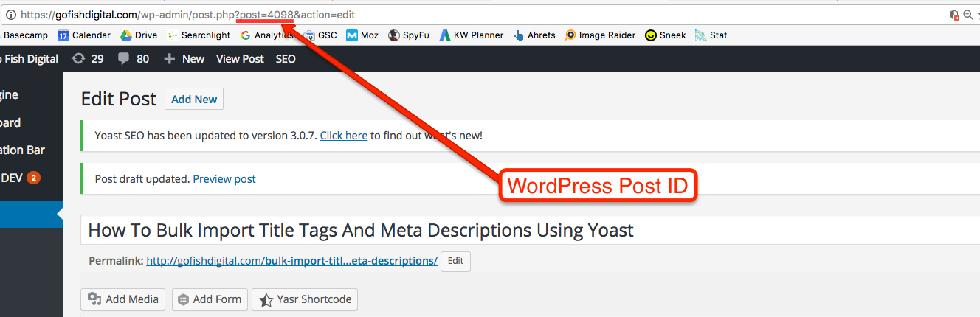Viewport: 980px width, 317px height.
Task: Click the Calendar bookmark icon
Action: pos(63,35)
